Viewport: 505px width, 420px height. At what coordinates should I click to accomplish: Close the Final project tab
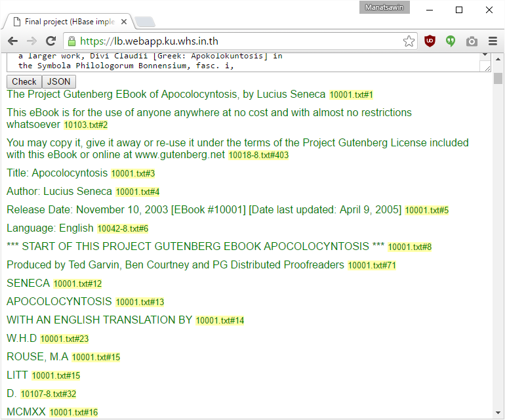coord(124,22)
